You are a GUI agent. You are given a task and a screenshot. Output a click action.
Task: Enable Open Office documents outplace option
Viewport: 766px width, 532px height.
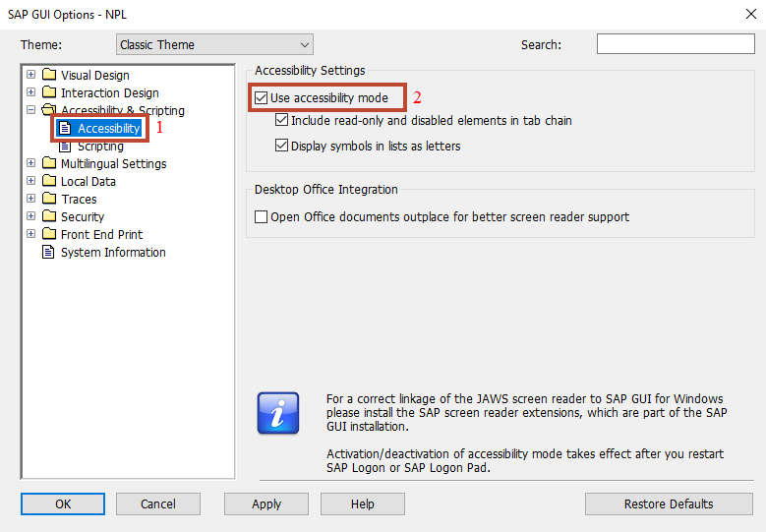click(262, 216)
